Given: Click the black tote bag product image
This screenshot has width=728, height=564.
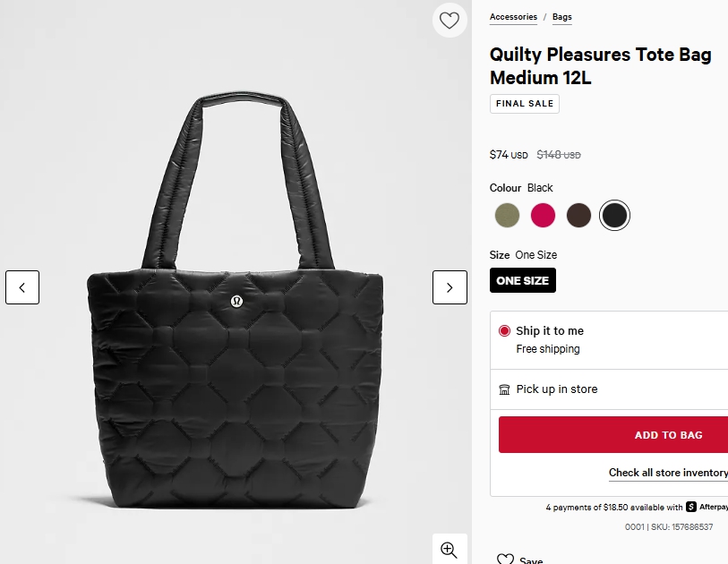Looking at the screenshot, I should pos(236,358).
